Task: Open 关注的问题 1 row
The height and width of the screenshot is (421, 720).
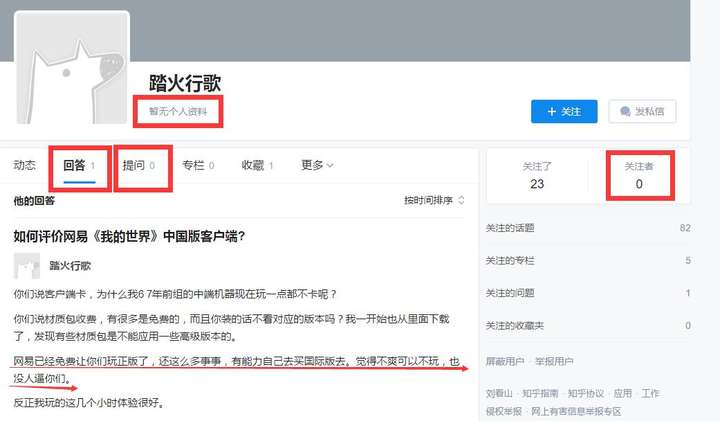Action: 588,293
